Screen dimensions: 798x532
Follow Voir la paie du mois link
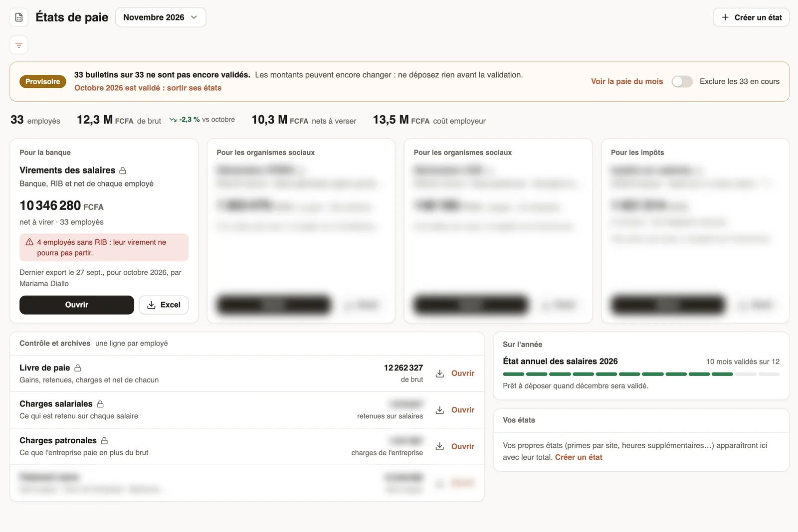click(x=627, y=82)
